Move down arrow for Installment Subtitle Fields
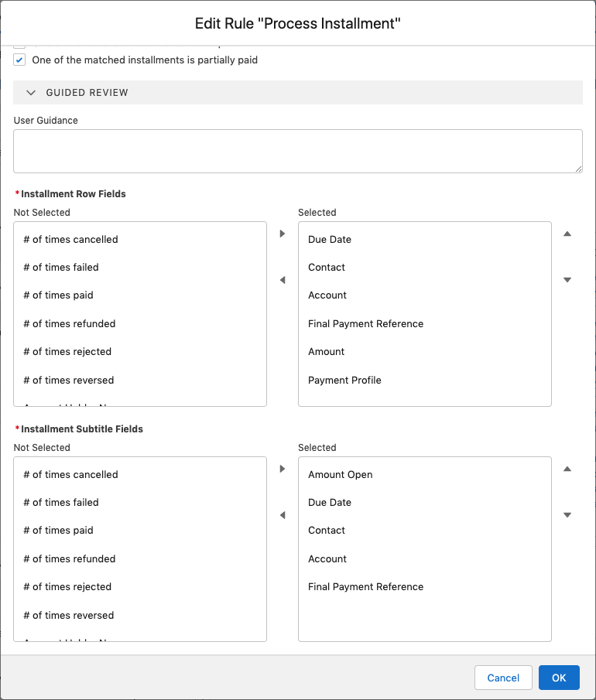 pyautogui.click(x=567, y=515)
